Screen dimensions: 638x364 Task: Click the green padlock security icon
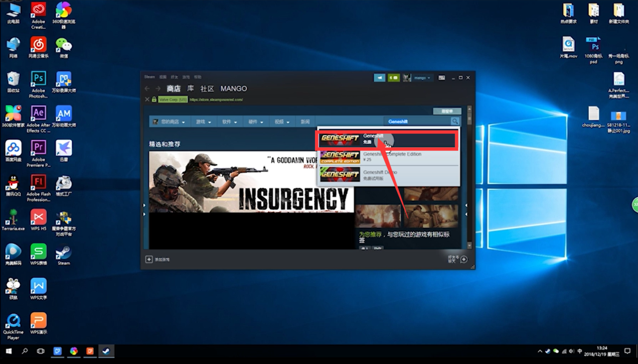click(154, 100)
